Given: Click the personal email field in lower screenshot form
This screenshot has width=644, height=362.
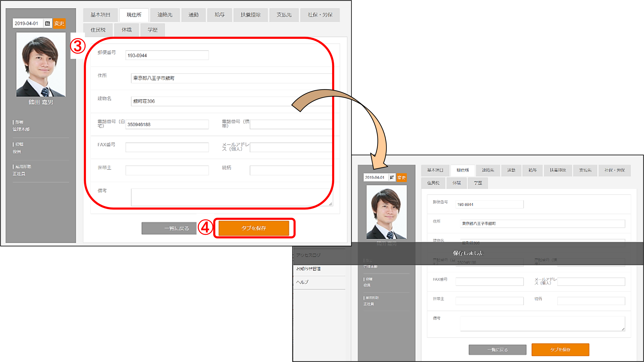Looking at the screenshot, I should pyautogui.click(x=591, y=282).
